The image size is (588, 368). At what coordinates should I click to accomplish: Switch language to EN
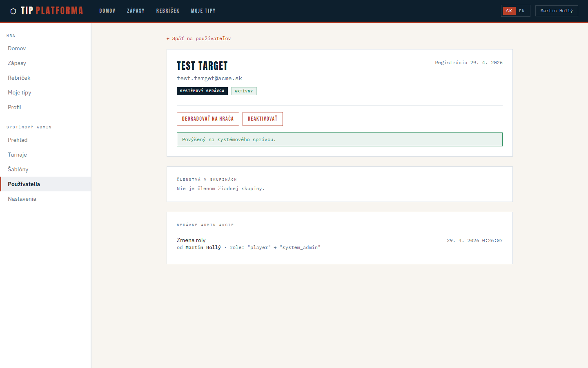(x=522, y=11)
